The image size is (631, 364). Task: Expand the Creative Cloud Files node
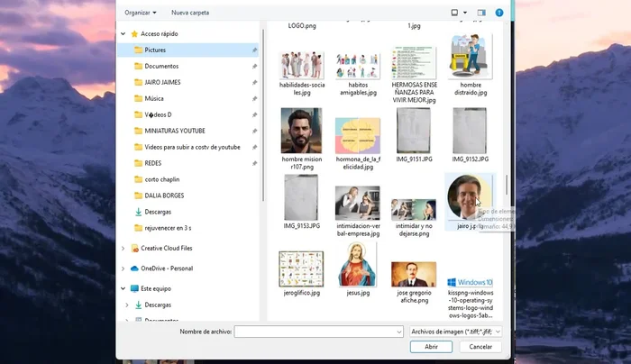[x=123, y=248]
